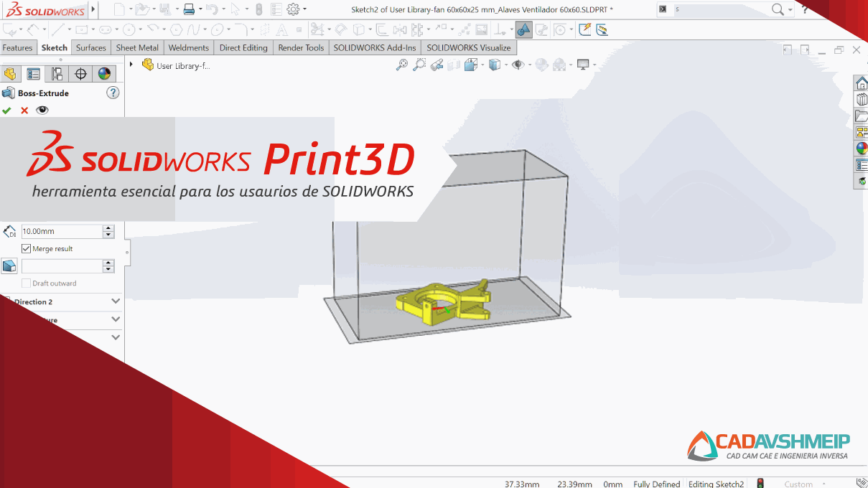The width and height of the screenshot is (868, 488).
Task: Open the DisplayManager tab icon
Action: tap(105, 74)
